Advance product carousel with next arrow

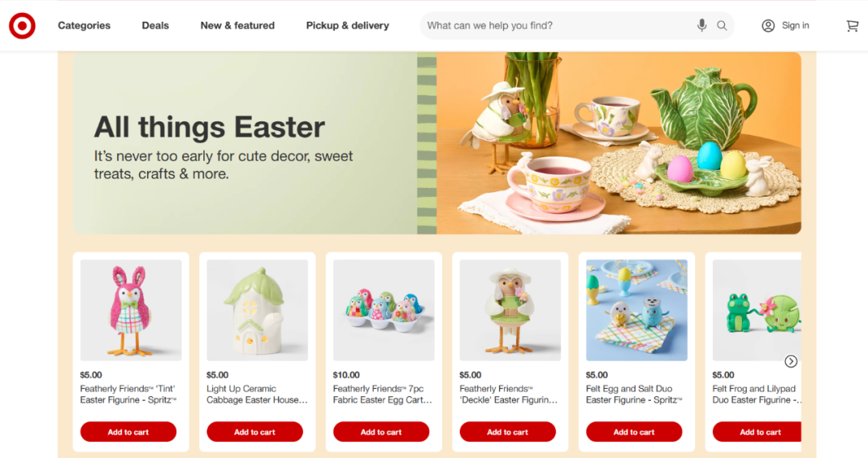click(791, 362)
